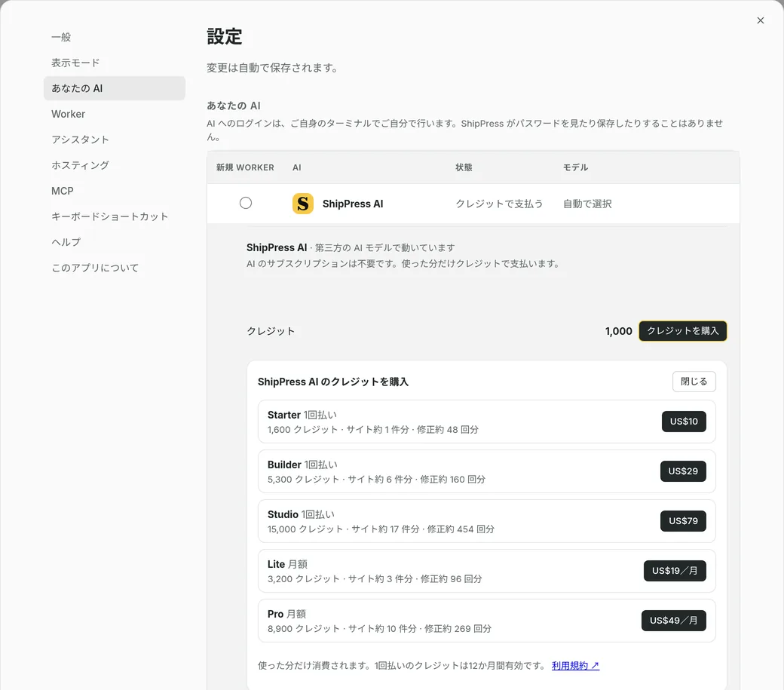This screenshot has width=784, height=690.
Task: Click the 5,300 クレジット detail line
Action: tap(376, 480)
